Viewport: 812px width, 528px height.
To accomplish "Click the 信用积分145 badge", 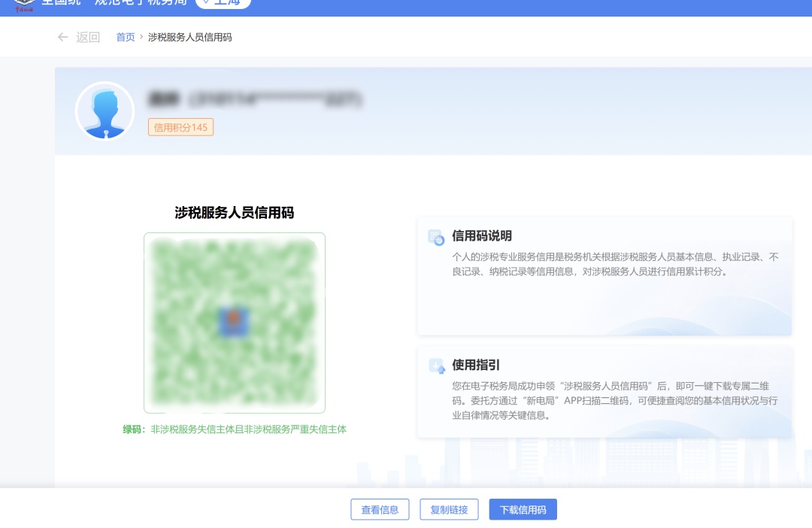I will [x=180, y=127].
